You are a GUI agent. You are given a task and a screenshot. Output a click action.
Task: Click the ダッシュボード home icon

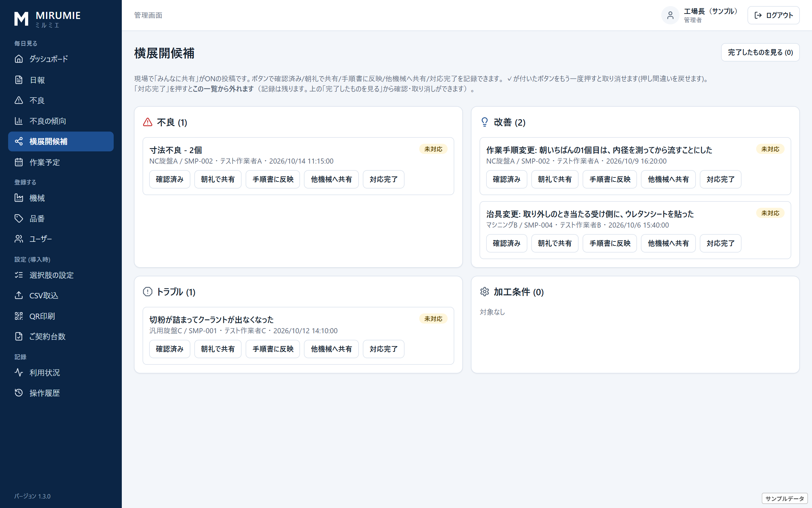[x=19, y=59]
